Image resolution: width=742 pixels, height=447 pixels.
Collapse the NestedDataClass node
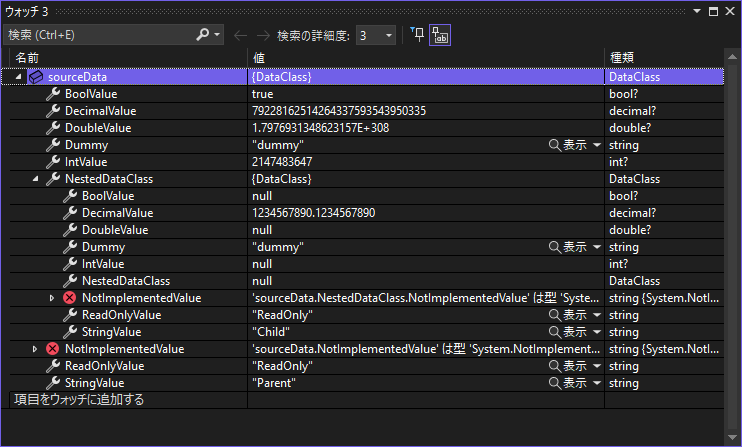[35, 179]
